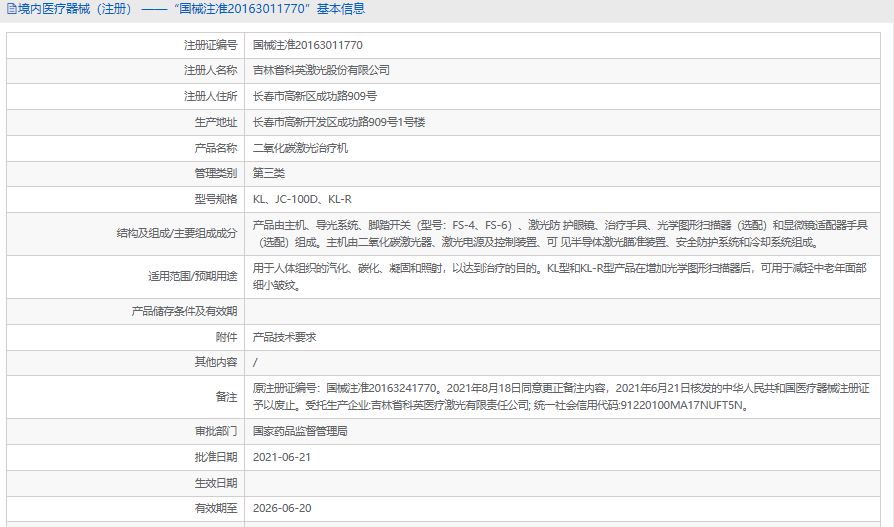This screenshot has width=894, height=527.
Task: Click the 生效日期 label
Action: 216,483
